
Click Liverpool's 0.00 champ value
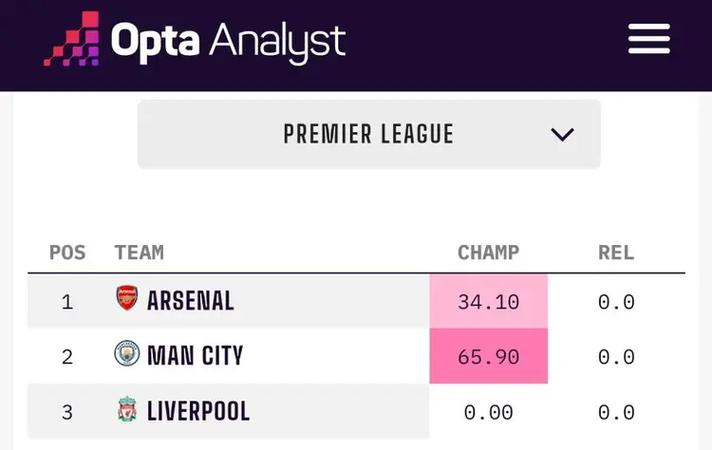[489, 412]
